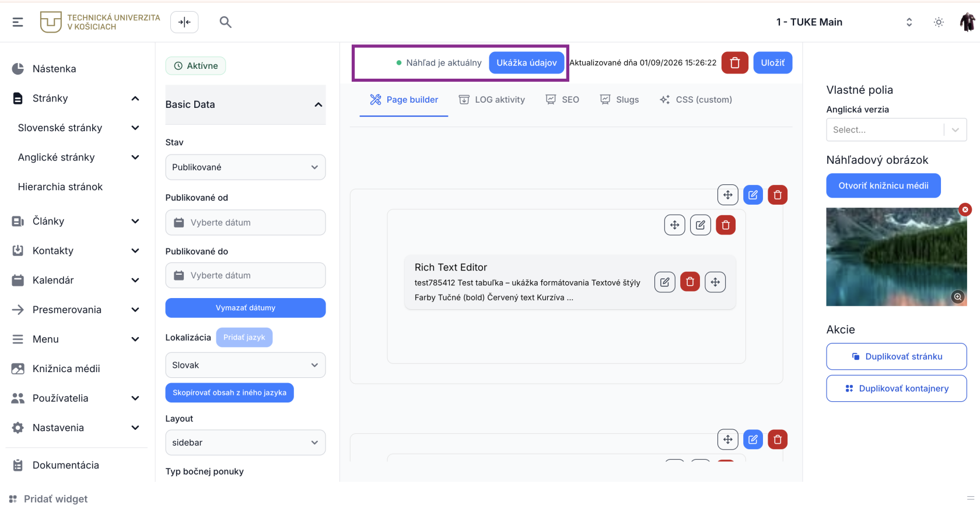Switch to the CSS (custom) tab
This screenshot has height=515, width=980.
pos(696,100)
